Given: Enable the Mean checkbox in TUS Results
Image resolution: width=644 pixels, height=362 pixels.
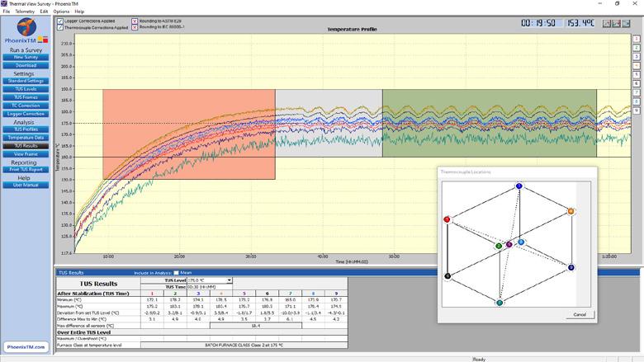Looking at the screenshot, I should coord(174,271).
